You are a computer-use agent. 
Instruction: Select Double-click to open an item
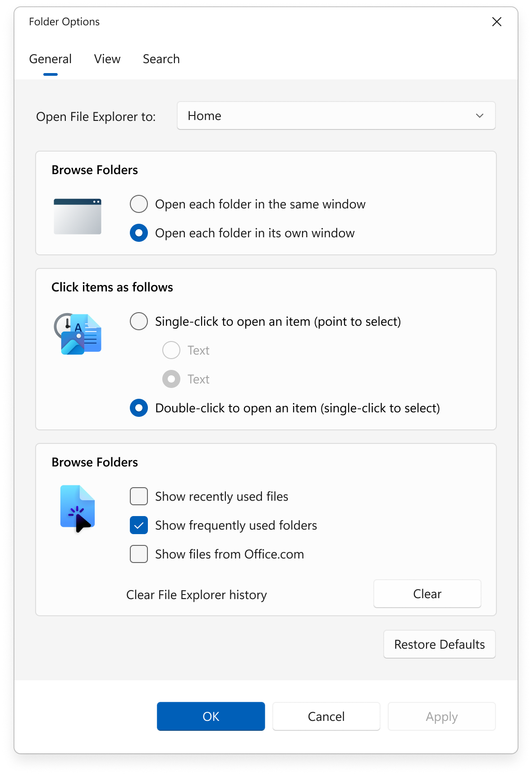[x=138, y=408]
